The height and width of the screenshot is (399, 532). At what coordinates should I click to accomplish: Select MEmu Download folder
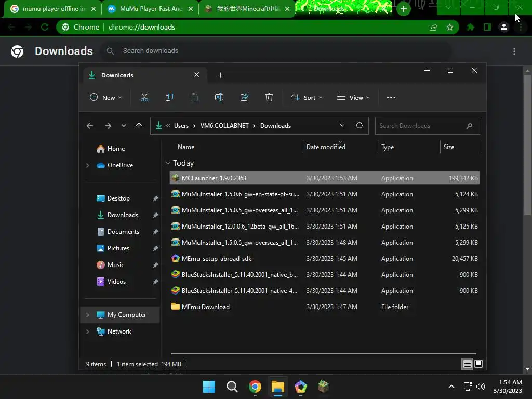click(325, 307)
